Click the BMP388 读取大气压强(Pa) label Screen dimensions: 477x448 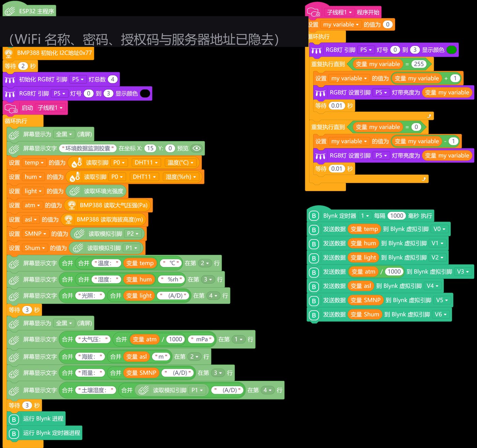[x=114, y=205]
